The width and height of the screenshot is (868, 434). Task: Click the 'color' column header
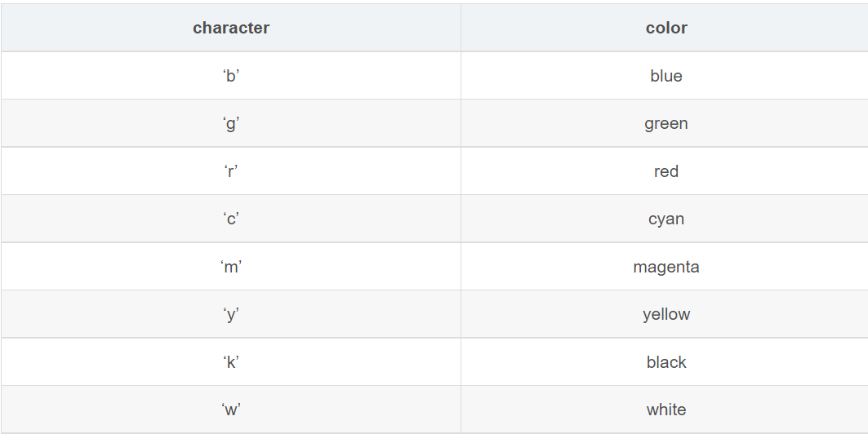(666, 28)
